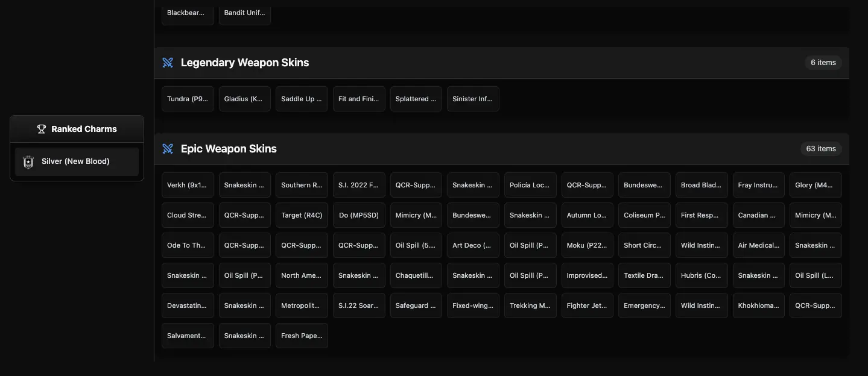Click crossed swords icon beside Epic Weapon Skins

pos(168,149)
